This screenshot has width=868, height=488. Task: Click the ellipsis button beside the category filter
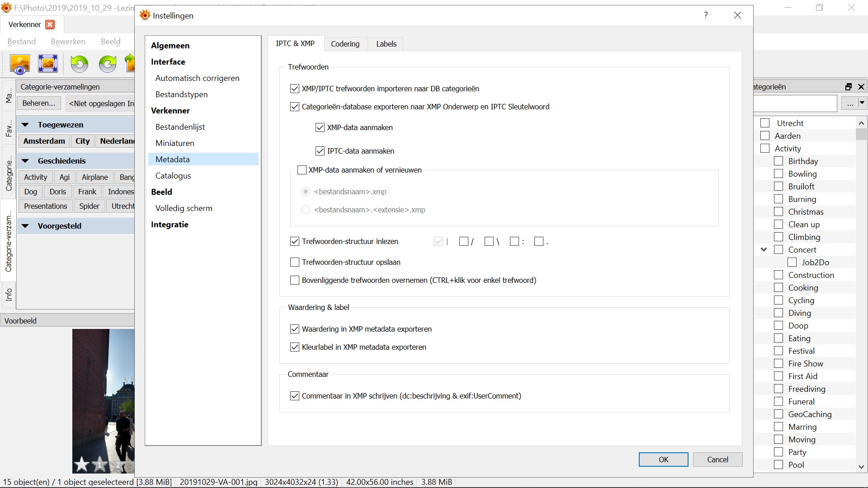850,103
